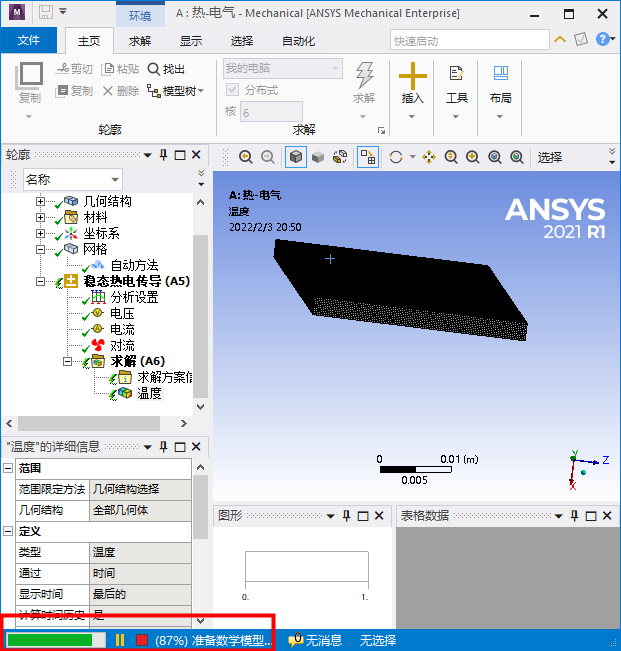This screenshot has width=621, height=651.
Task: Toggle the shaded exterior with edges display
Action: (295, 157)
